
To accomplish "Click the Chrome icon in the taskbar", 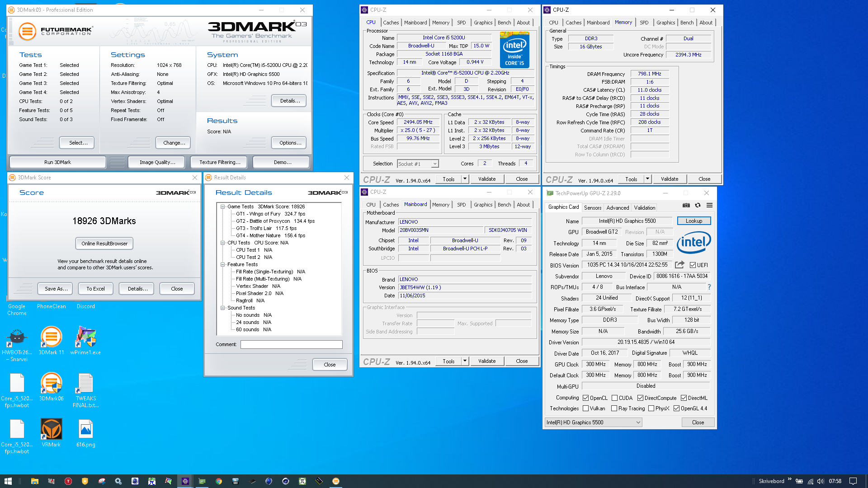I will pyautogui.click(x=219, y=481).
